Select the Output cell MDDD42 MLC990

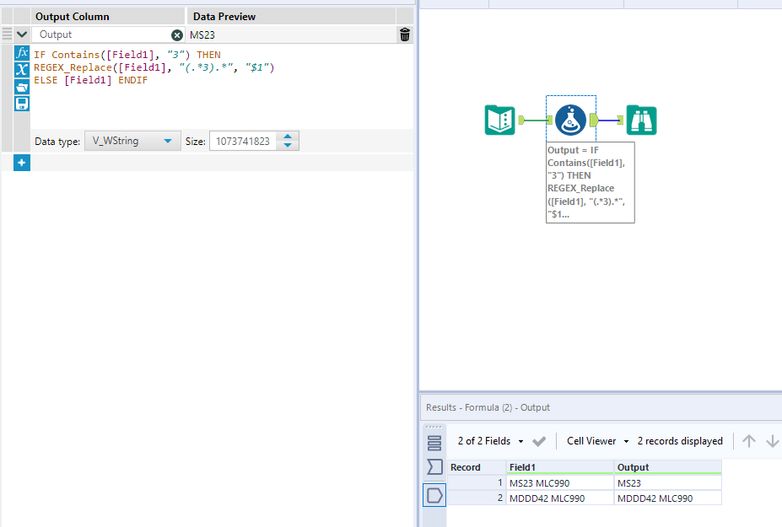coord(668,498)
